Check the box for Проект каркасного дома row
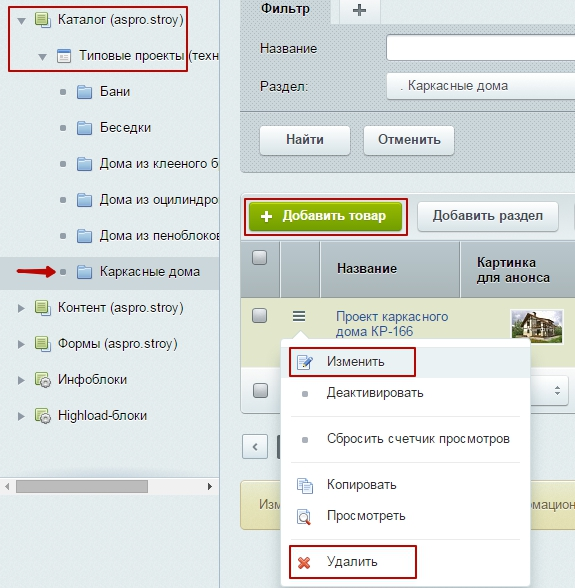Image resolution: width=575 pixels, height=588 pixels. [x=260, y=316]
